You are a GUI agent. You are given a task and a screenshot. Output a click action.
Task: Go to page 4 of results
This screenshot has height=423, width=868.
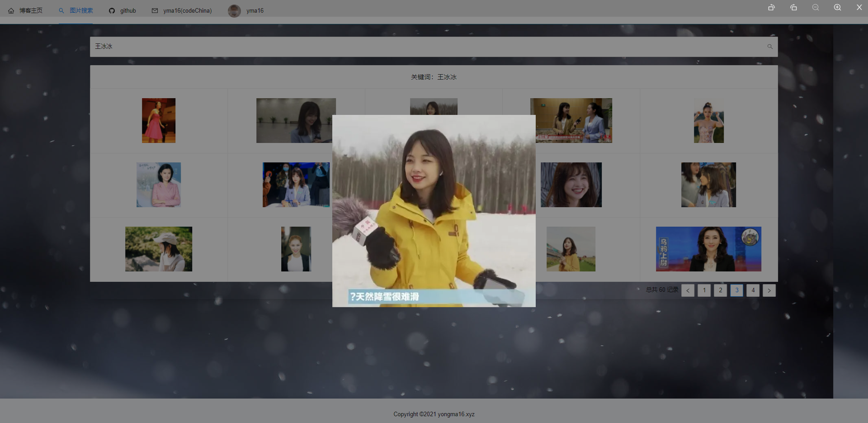(753, 290)
